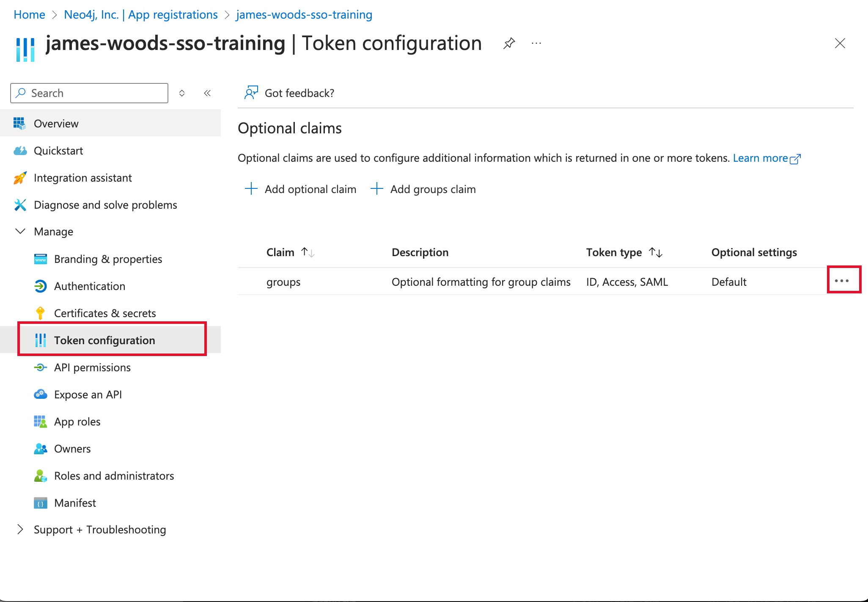Open API permissions in the sidebar
The image size is (868, 602).
point(92,367)
